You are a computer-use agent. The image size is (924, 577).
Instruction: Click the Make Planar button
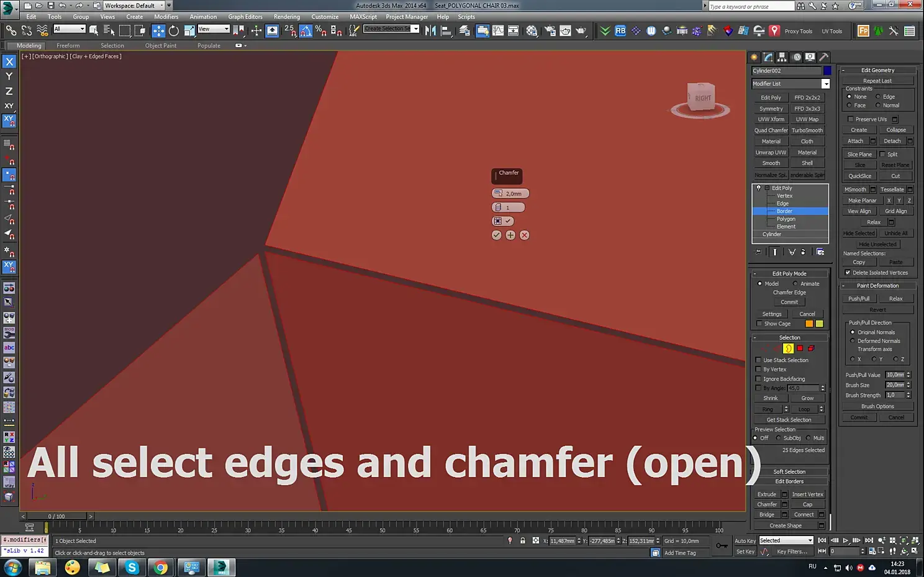(x=863, y=201)
